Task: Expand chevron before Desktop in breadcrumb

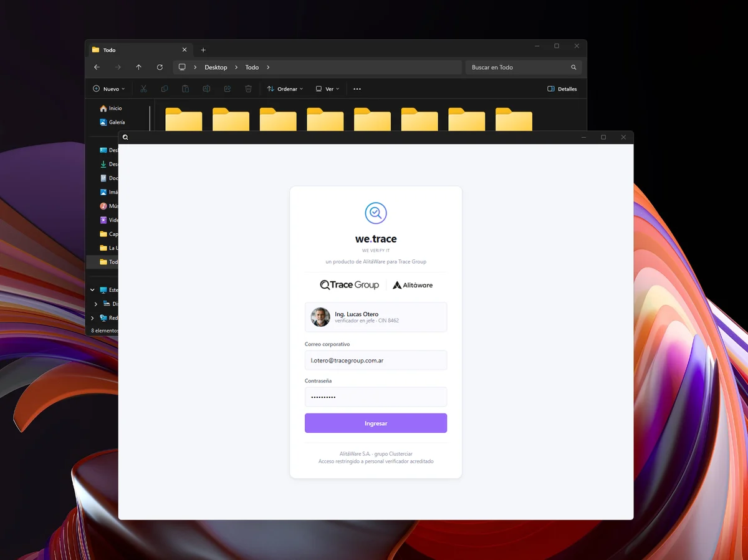Action: [195, 67]
